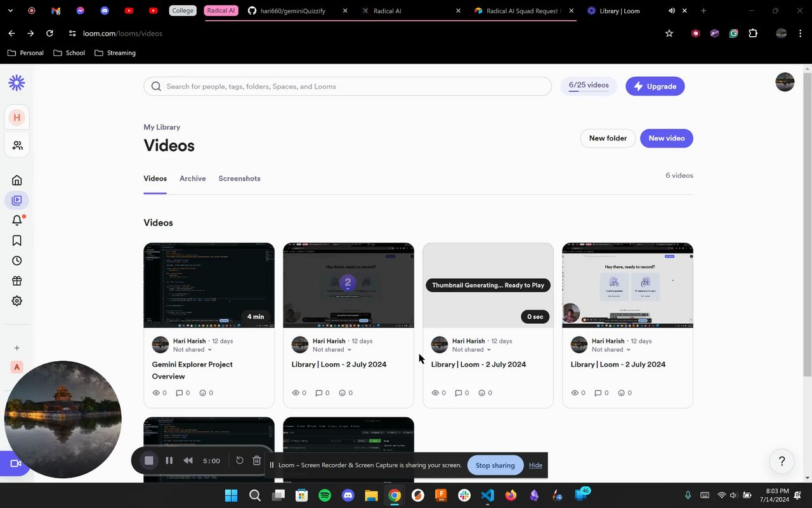The image size is (812, 508).
Task: Open the Personal bookmarks folder
Action: (26, 53)
